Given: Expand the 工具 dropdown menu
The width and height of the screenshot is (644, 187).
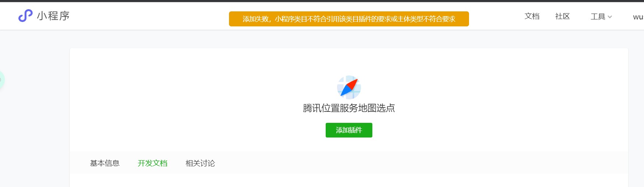Looking at the screenshot, I should point(601,16).
